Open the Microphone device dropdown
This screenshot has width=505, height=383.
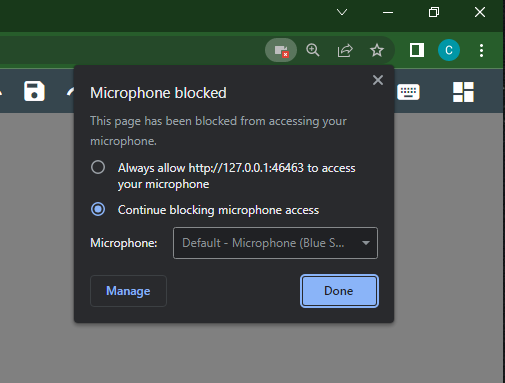[x=275, y=243]
